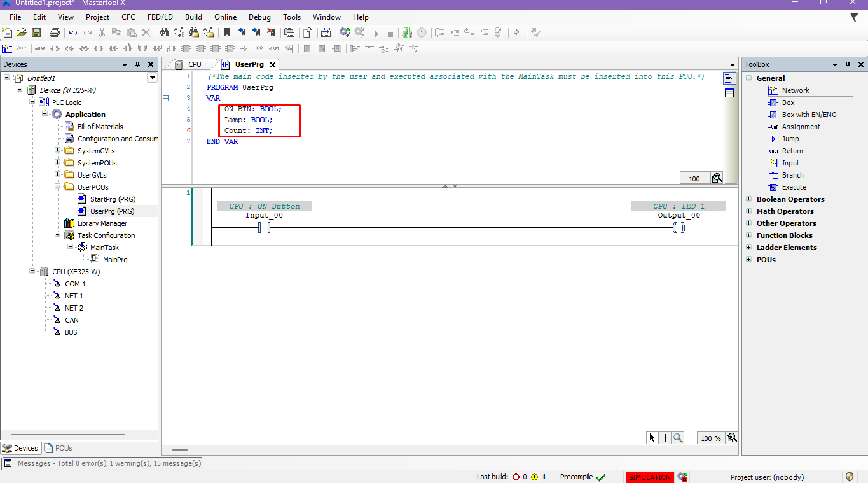Click the Undo arrow icon
The image size is (868, 483).
73,32
